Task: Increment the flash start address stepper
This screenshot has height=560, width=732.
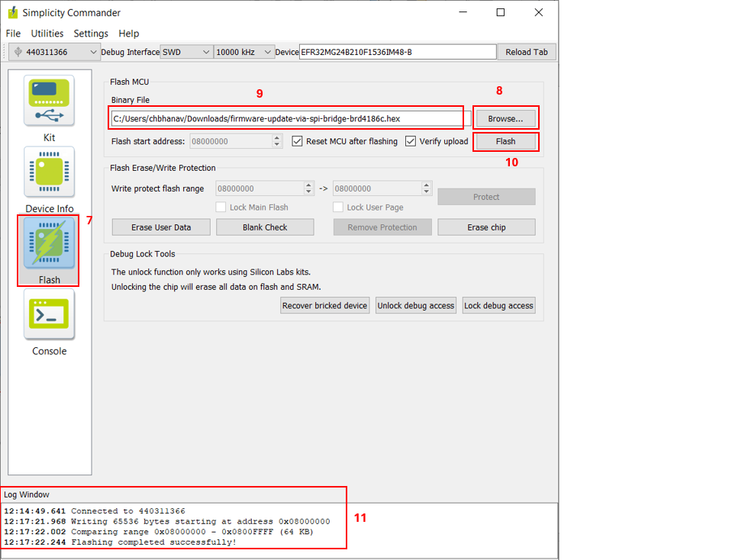Action: 275,137
